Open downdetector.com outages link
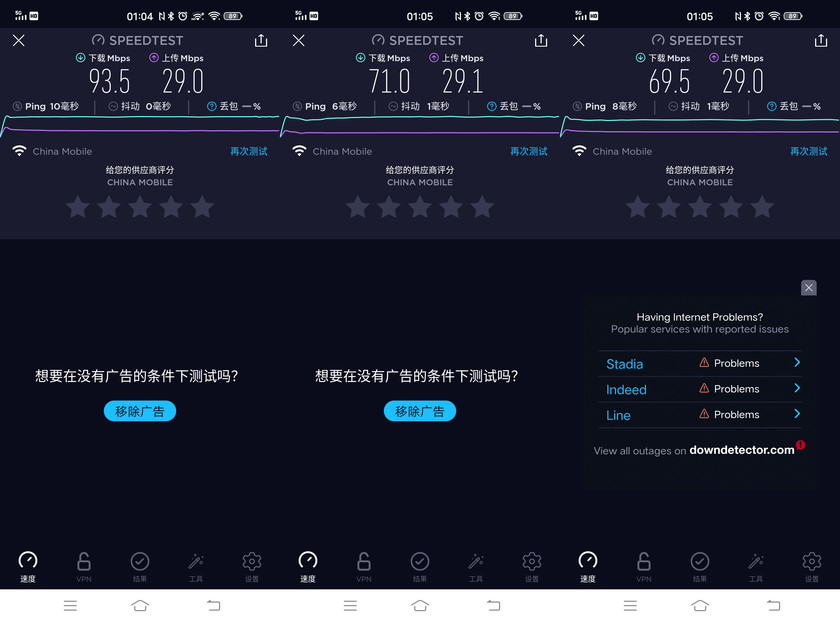The width and height of the screenshot is (840, 622). pyautogui.click(x=741, y=450)
